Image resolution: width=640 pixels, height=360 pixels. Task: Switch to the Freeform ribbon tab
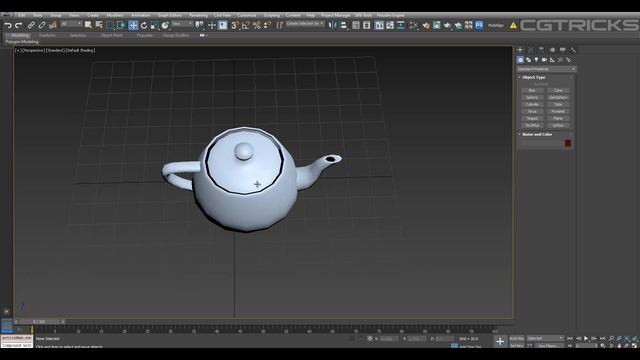47,36
